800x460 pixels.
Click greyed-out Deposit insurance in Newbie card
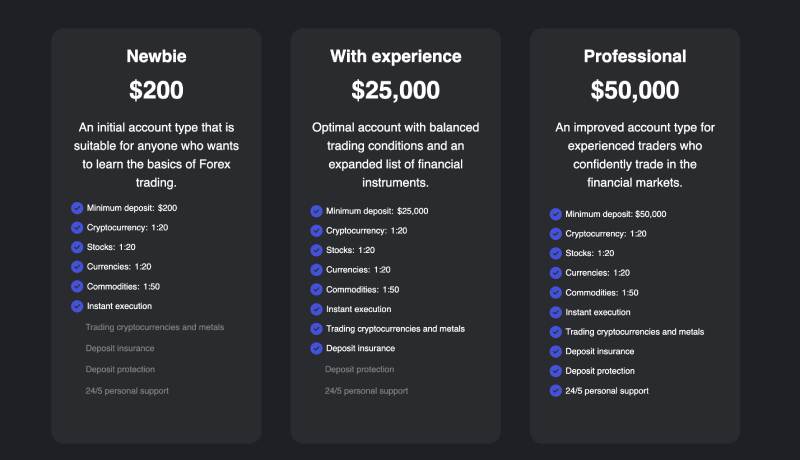click(x=120, y=348)
